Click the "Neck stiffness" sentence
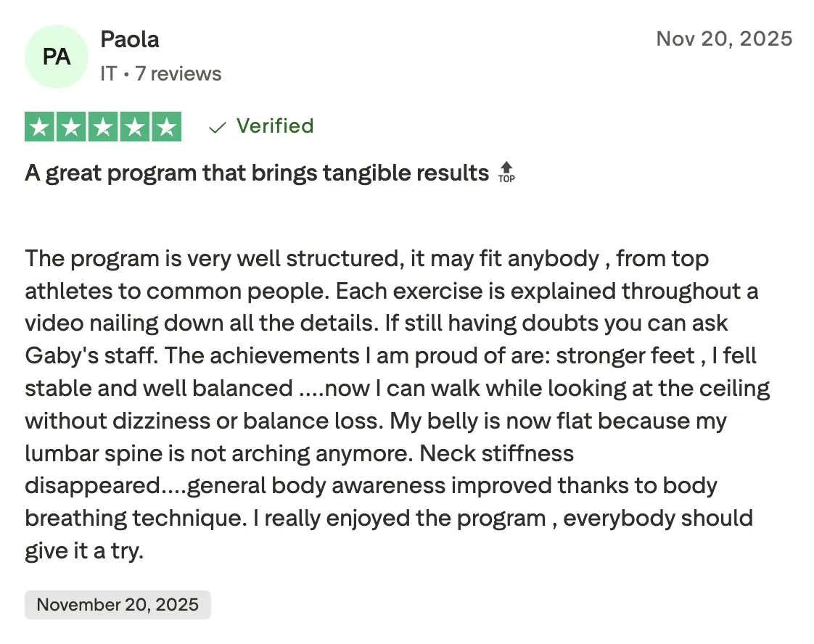814x644 pixels. pos(496,453)
